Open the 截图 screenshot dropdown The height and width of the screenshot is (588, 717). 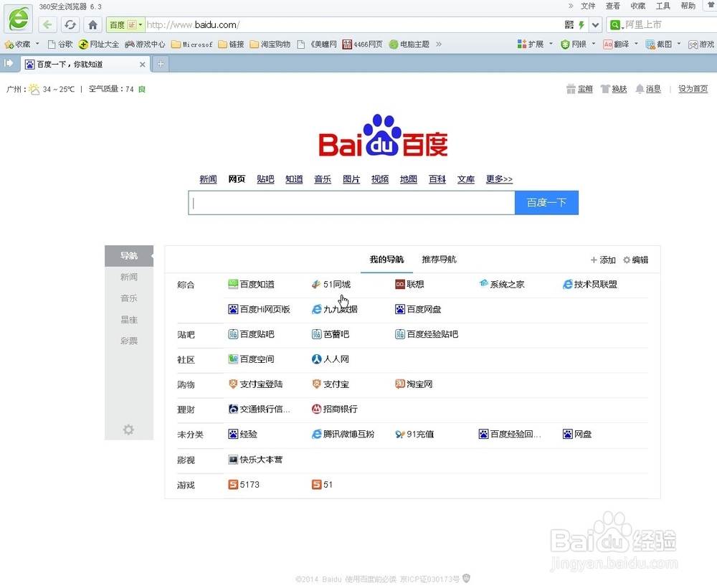click(x=663, y=44)
